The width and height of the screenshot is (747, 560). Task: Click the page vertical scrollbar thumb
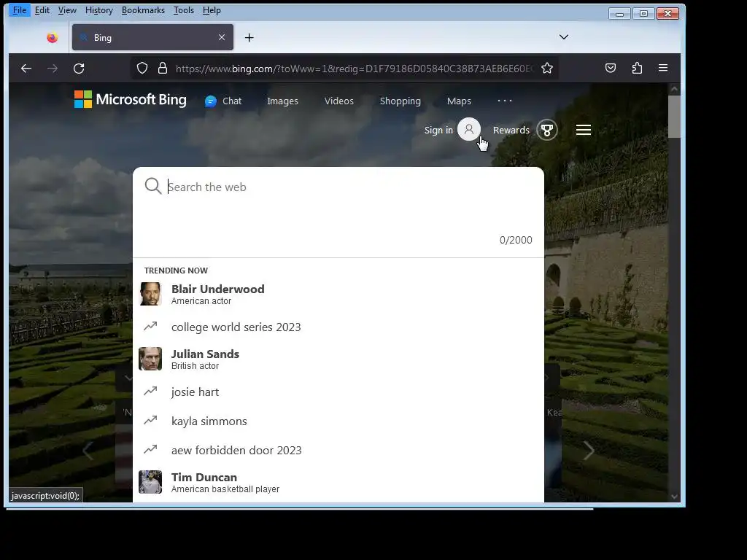click(674, 117)
